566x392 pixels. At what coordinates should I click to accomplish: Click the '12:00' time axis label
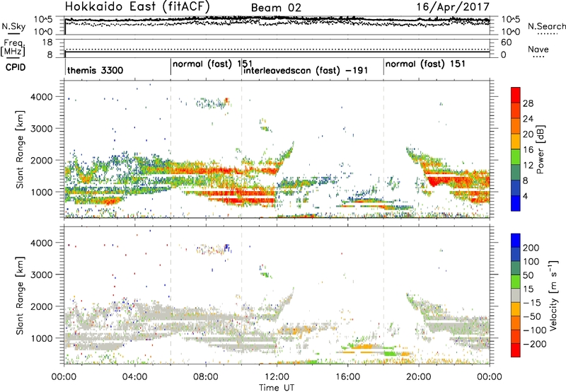pos(277,377)
